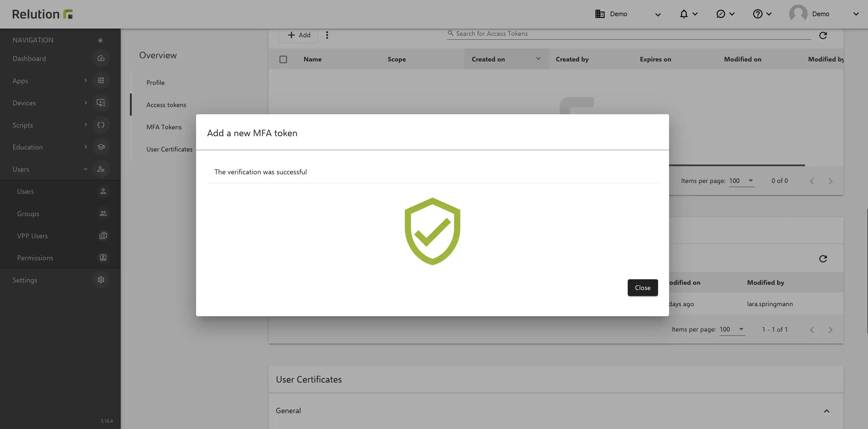
Task: Open the help question mark menu
Action: (x=757, y=14)
